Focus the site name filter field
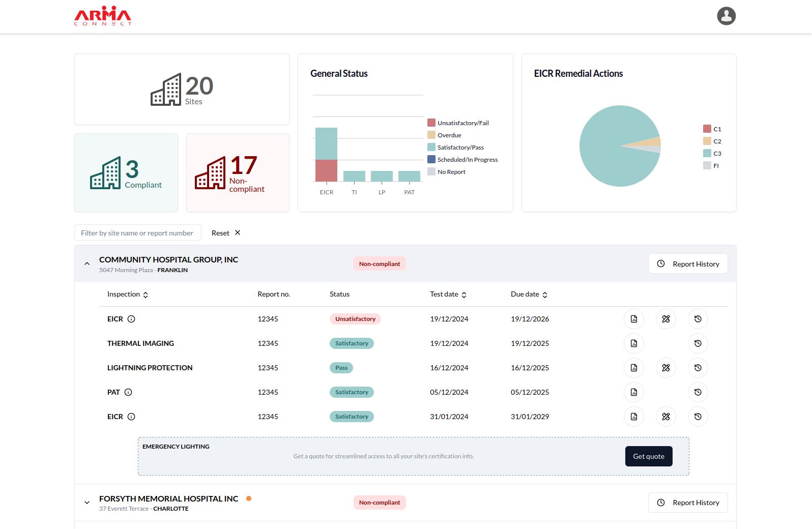This screenshot has width=812, height=529. (138, 232)
